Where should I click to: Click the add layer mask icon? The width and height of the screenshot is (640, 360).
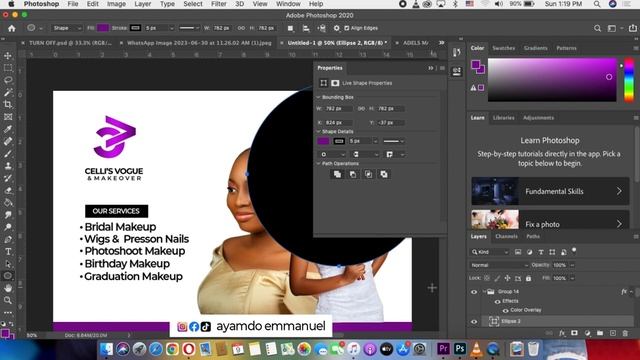574,333
